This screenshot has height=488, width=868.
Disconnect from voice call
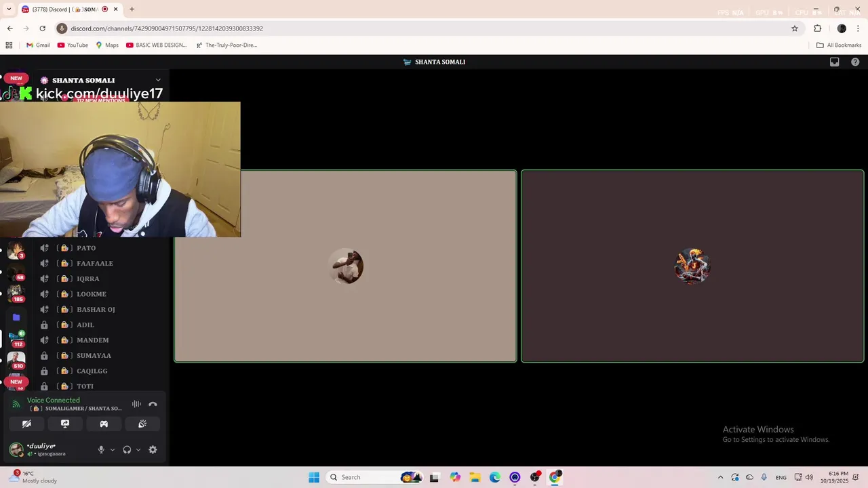tap(153, 404)
